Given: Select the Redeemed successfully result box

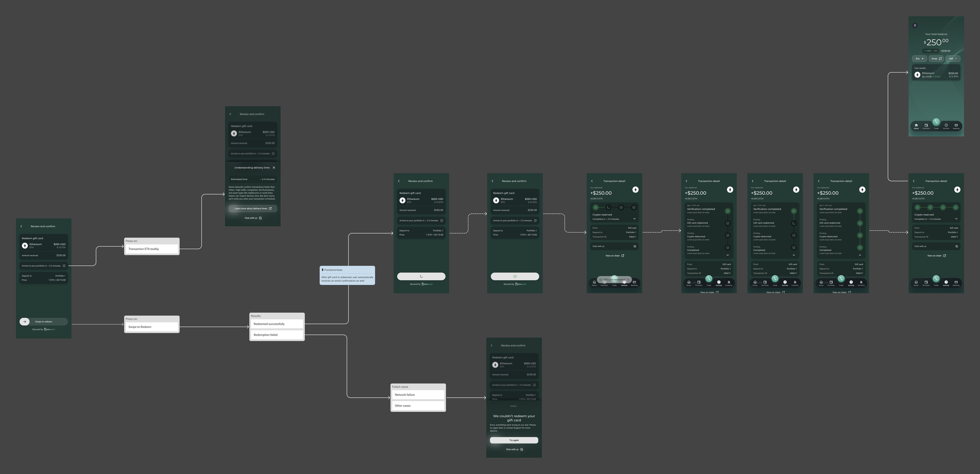Looking at the screenshot, I should coord(277,324).
